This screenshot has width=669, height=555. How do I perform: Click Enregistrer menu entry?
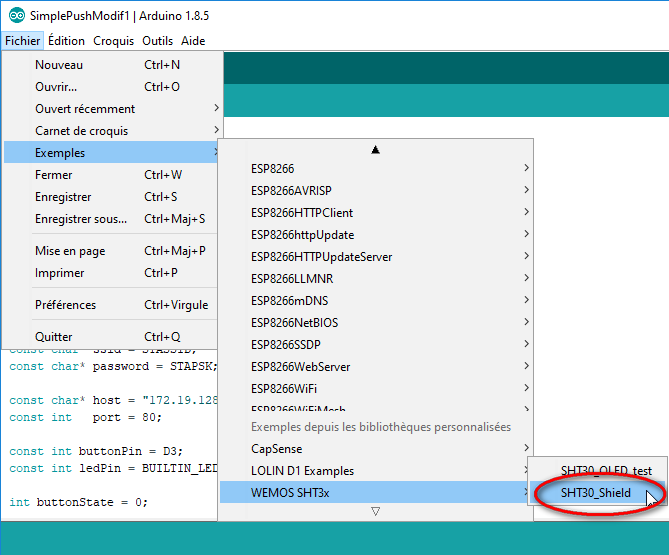tap(111, 197)
